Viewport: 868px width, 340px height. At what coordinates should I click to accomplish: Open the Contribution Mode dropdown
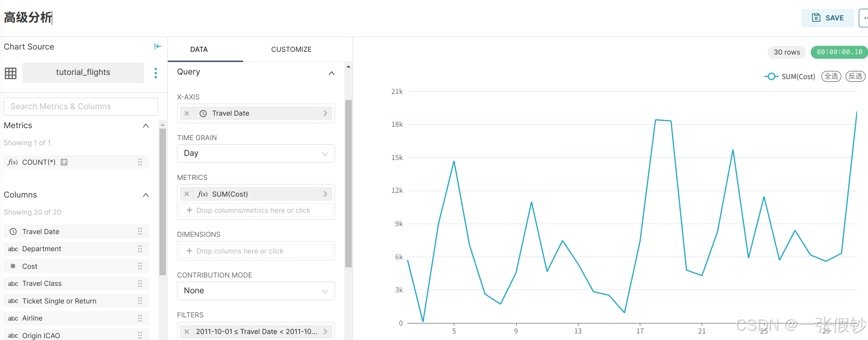[256, 291]
